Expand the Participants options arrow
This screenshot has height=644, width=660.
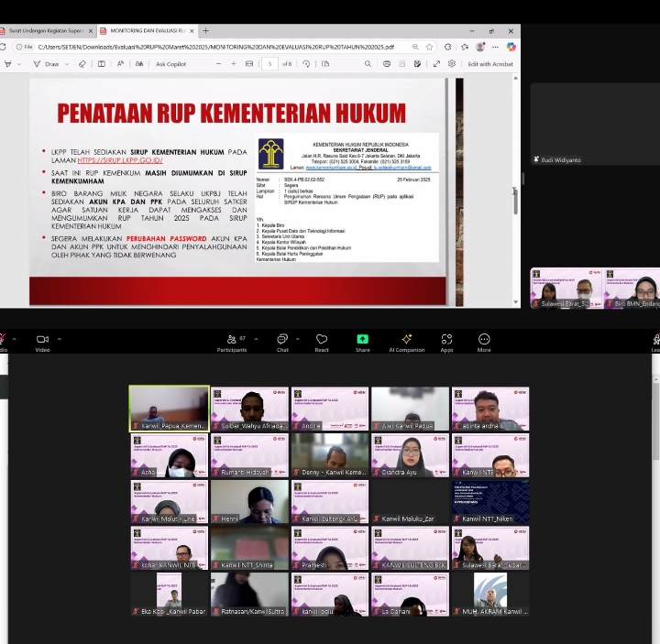click(x=254, y=339)
